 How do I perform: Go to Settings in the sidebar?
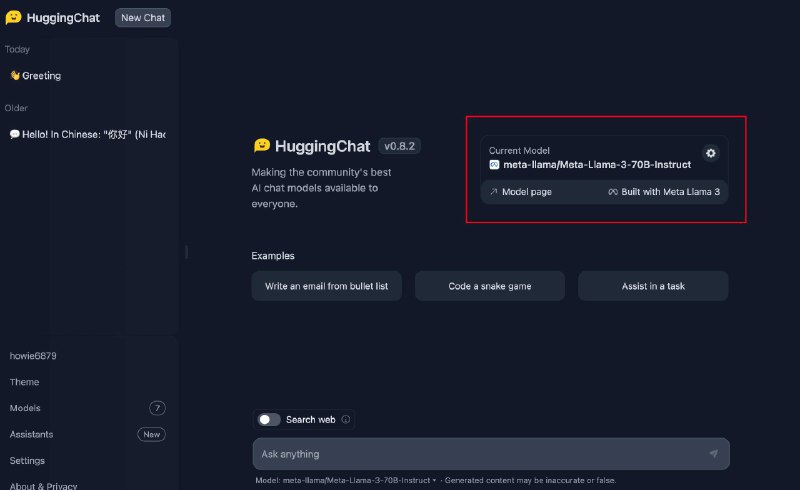click(x=27, y=461)
